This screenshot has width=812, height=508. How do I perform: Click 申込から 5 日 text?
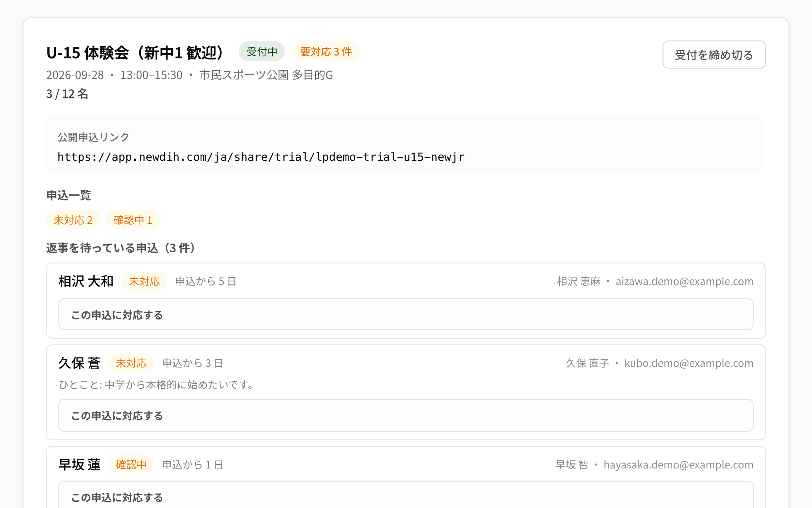click(206, 281)
